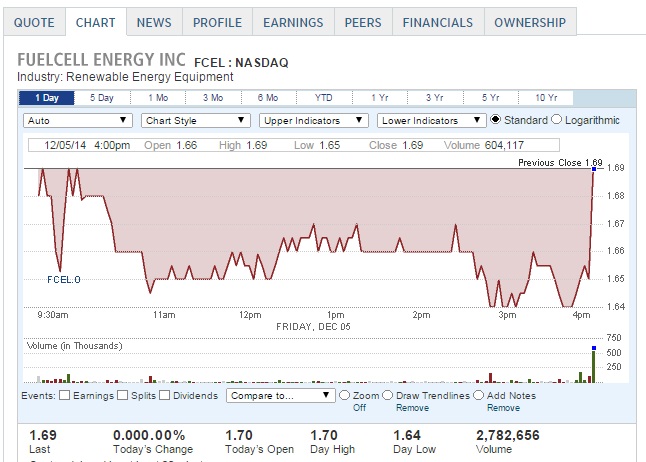Viewport: 646px width, 462px height.
Task: Switch chart to 1 Yr range
Action: [379, 98]
